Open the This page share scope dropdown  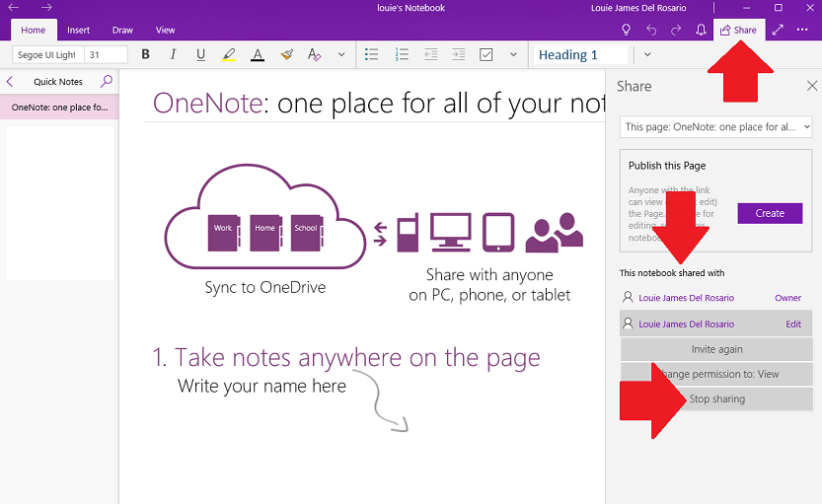tap(715, 127)
